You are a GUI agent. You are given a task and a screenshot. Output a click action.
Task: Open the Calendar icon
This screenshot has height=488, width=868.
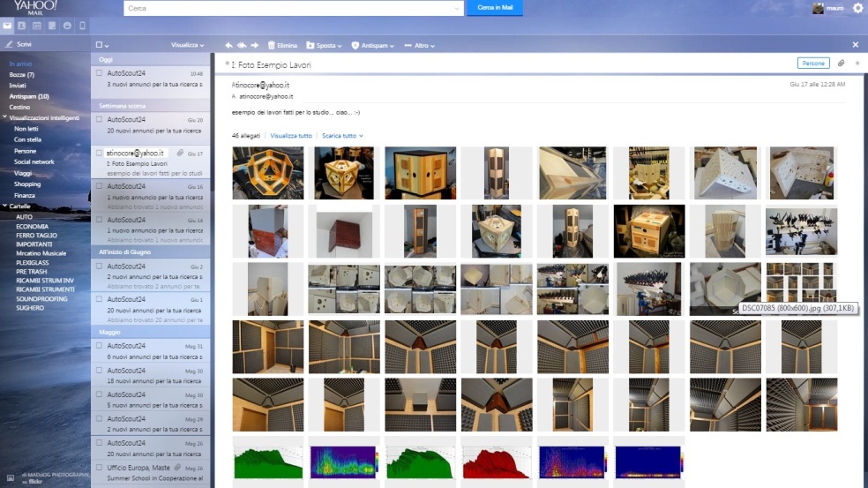pyautogui.click(x=36, y=26)
